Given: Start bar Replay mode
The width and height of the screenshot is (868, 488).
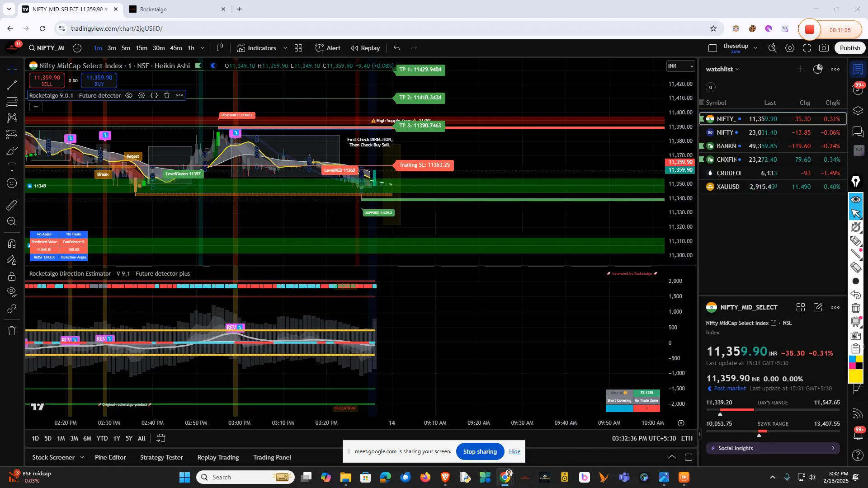Looking at the screenshot, I should 365,48.
